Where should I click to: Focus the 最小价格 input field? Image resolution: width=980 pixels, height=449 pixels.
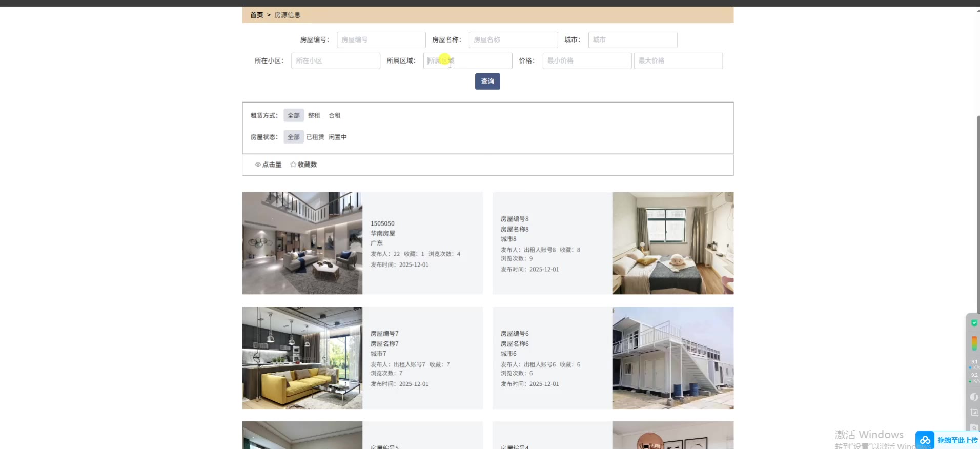[587, 61]
